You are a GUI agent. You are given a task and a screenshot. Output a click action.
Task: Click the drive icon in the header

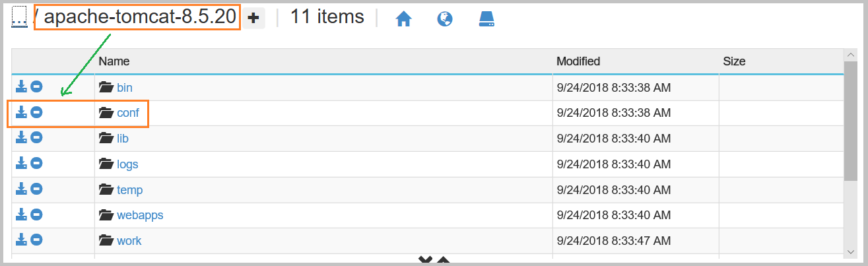tap(486, 20)
